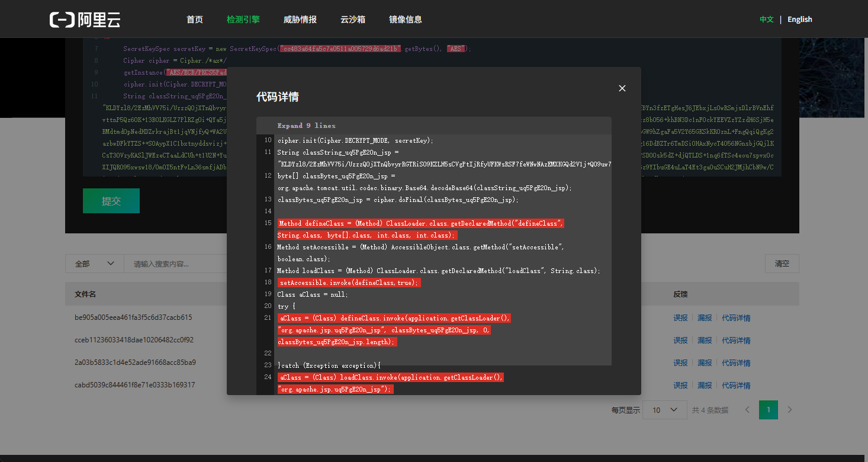Open 代码详情 for file cabd5039c844461f8e71e0333b169317
The image size is (868, 462).
[x=736, y=386]
